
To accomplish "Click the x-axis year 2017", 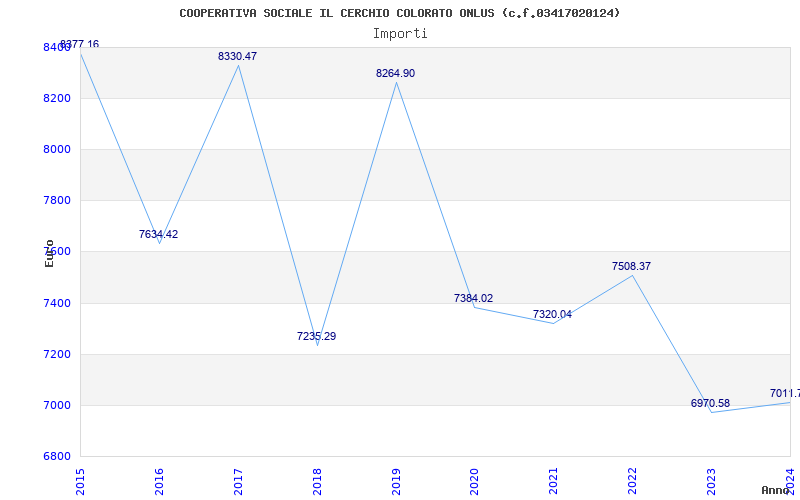I will [238, 482].
